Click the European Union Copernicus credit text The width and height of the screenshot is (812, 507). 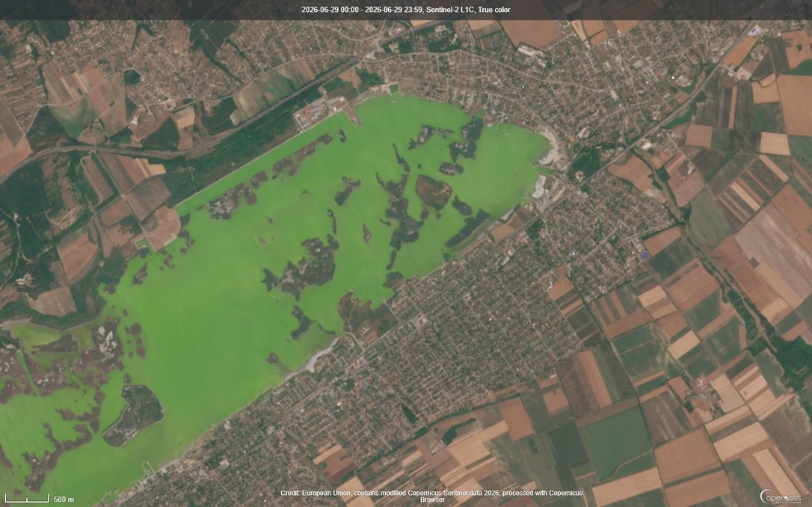point(432,496)
